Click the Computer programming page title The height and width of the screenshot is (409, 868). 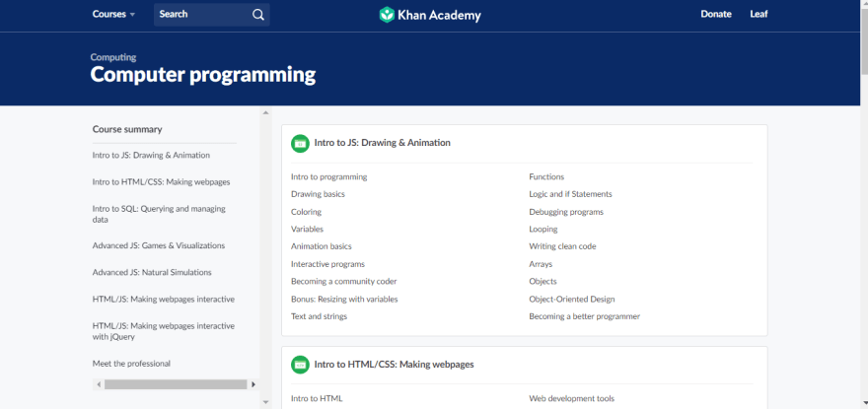[x=203, y=75]
